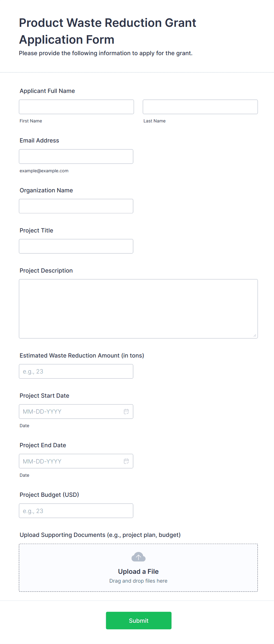Focus the Project Budget (USD) field
Viewport: 274px width, 644px height.
pyautogui.click(x=76, y=511)
